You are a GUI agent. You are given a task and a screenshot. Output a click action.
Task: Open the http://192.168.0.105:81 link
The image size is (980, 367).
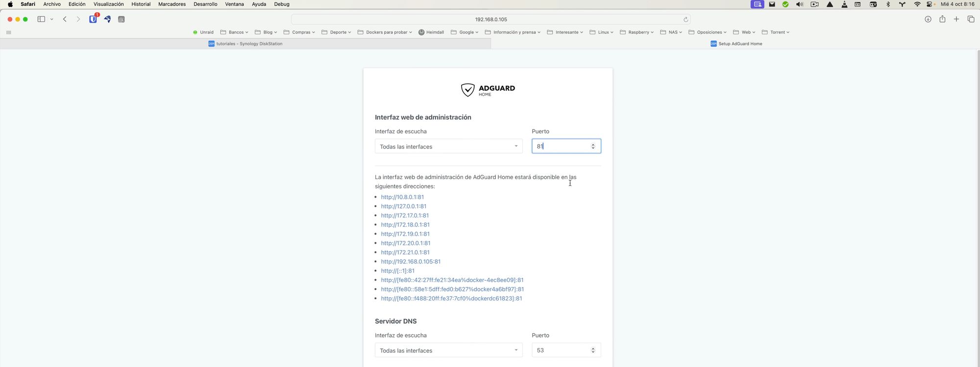(411, 262)
